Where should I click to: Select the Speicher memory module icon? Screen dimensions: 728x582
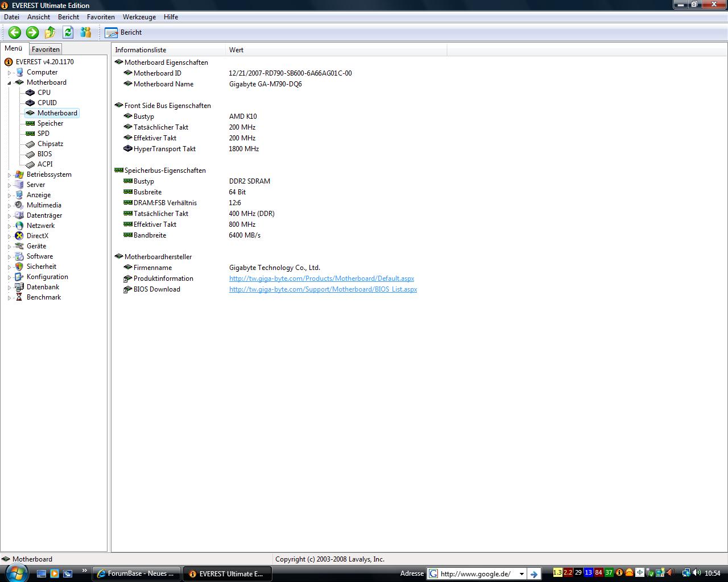click(30, 123)
